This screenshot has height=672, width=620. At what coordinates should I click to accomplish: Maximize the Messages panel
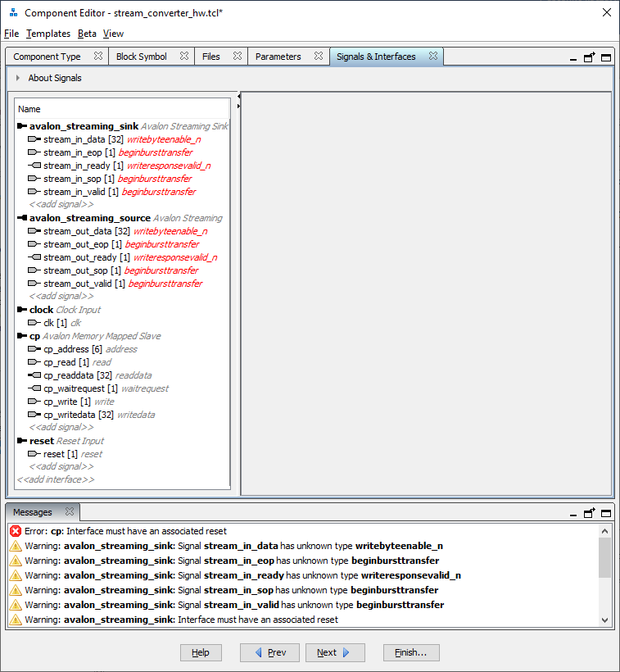(606, 513)
